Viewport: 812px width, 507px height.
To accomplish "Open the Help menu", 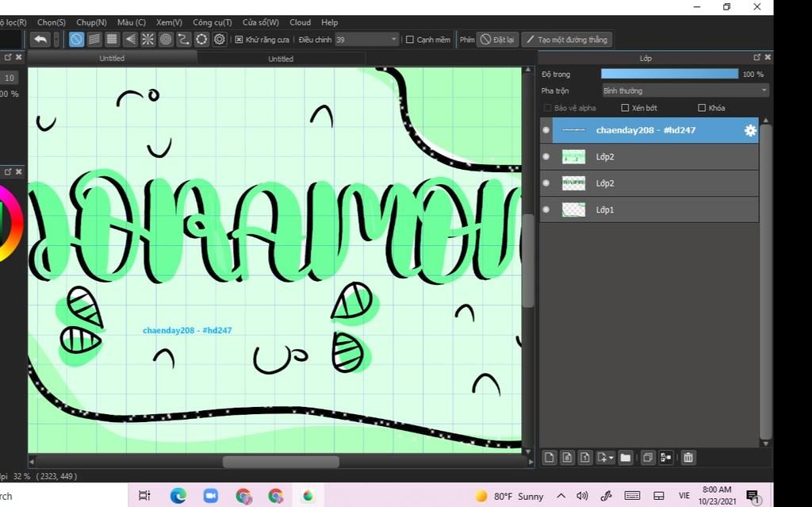I will [x=329, y=22].
